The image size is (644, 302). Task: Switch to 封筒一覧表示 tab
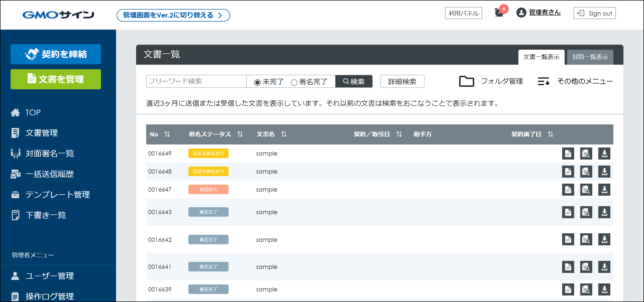[x=590, y=57]
